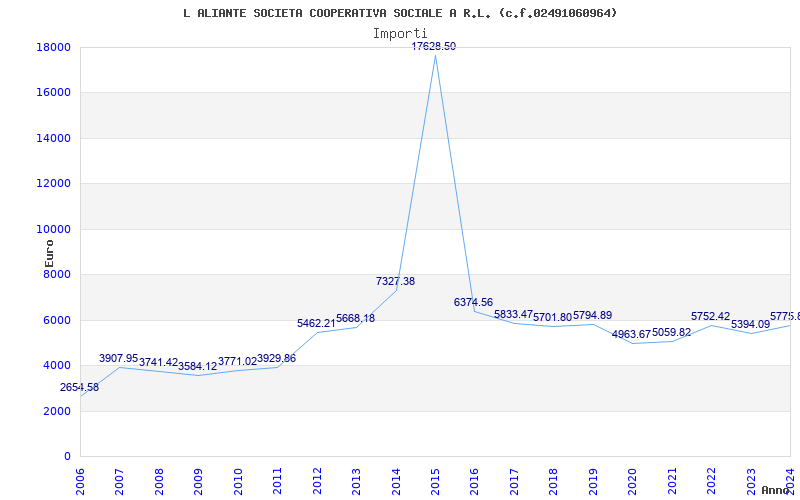Click the L ALIANTE SOCIETA COOPERATIVA heading
The width and height of the screenshot is (800, 500).
400,13
